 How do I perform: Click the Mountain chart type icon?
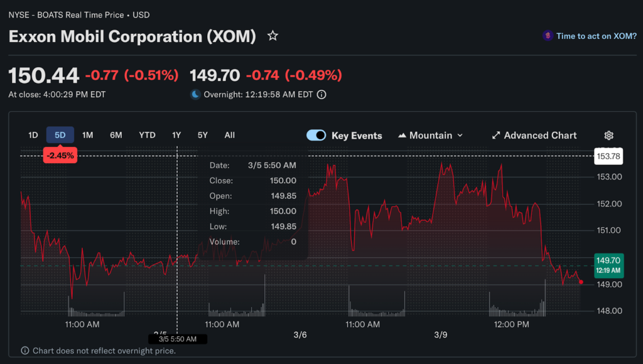[x=402, y=136]
